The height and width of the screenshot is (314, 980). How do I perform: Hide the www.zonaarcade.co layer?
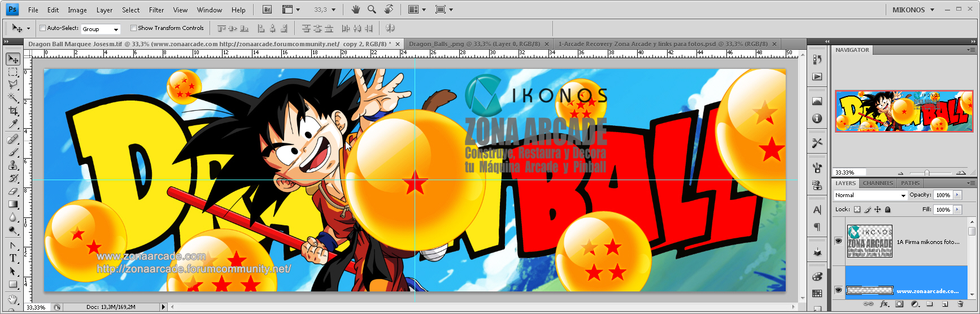pos(838,290)
